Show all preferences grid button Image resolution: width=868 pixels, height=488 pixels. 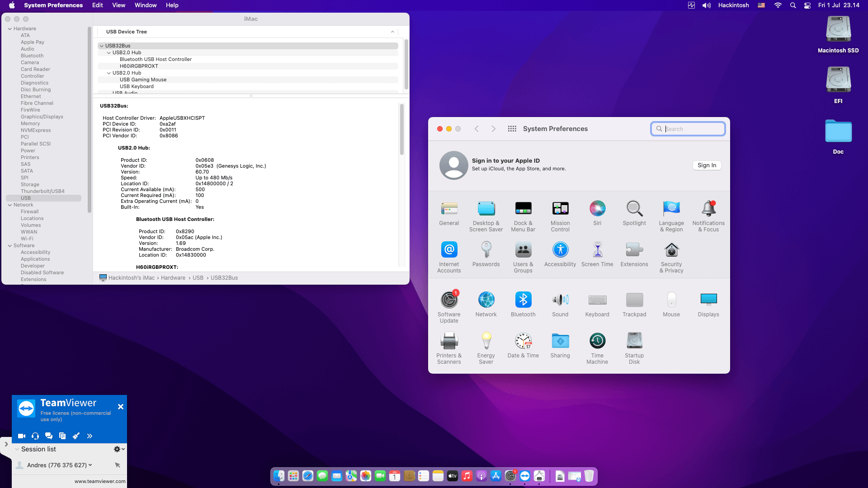(512, 129)
